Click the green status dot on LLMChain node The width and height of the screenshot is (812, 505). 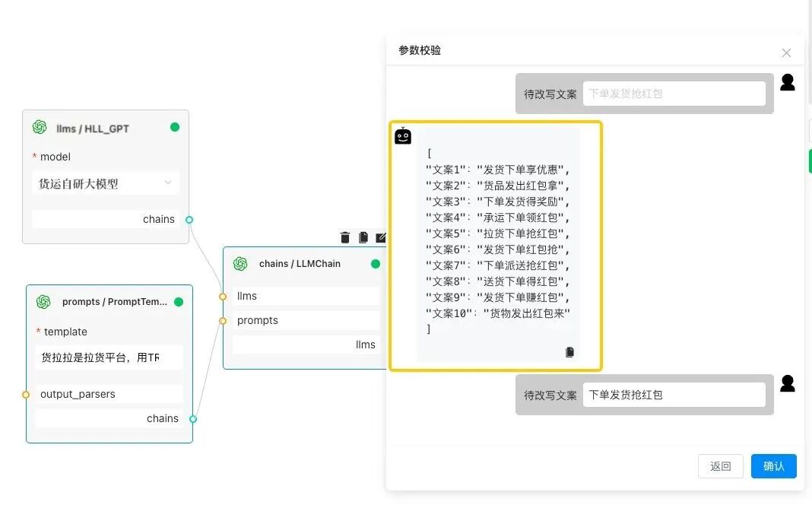(376, 264)
